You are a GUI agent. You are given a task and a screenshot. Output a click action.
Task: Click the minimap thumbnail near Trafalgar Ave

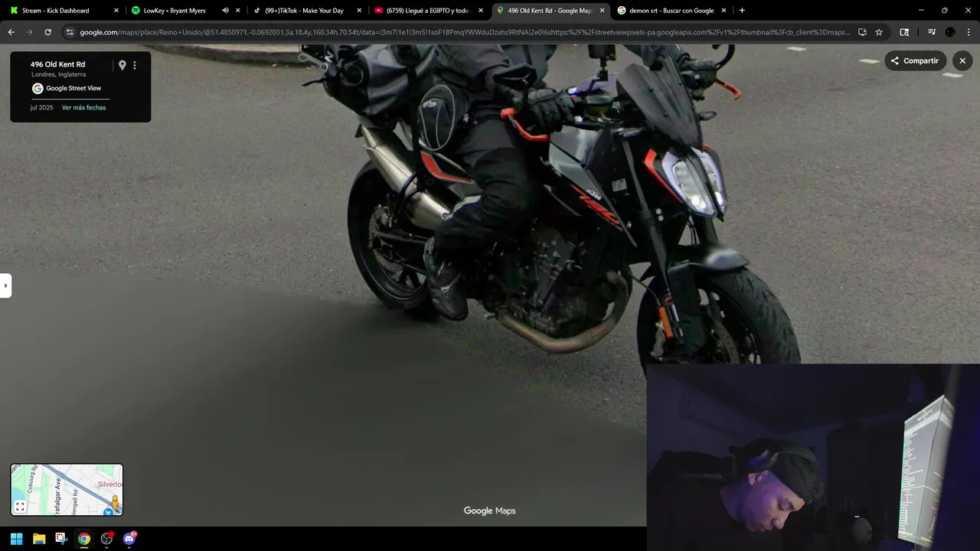[67, 490]
